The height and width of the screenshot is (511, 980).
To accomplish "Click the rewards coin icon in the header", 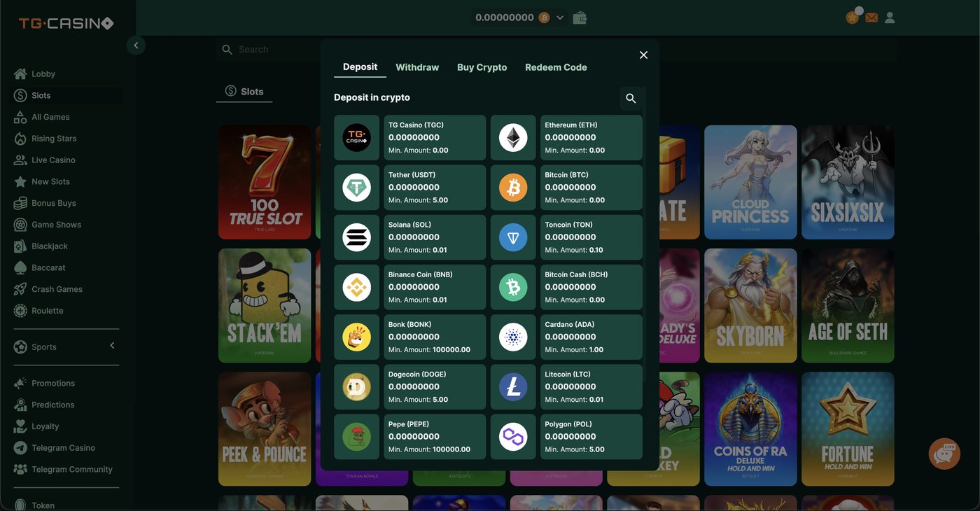I will coord(853,17).
